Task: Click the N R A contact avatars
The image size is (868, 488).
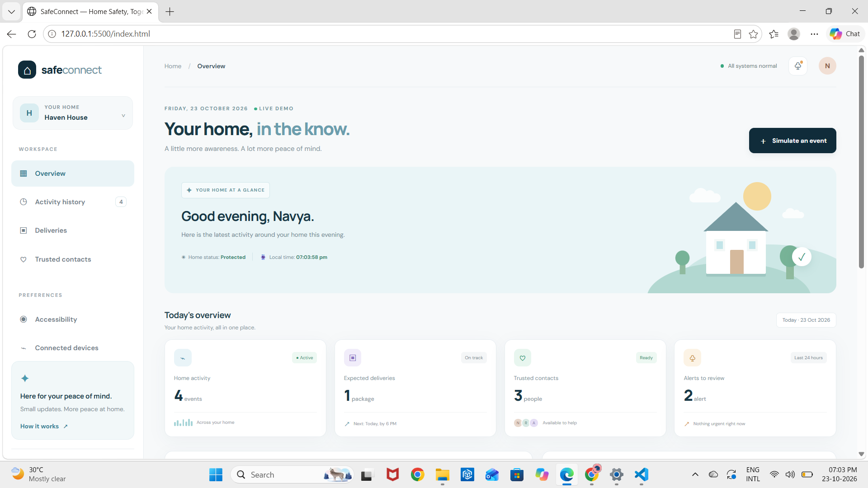Action: point(526,423)
